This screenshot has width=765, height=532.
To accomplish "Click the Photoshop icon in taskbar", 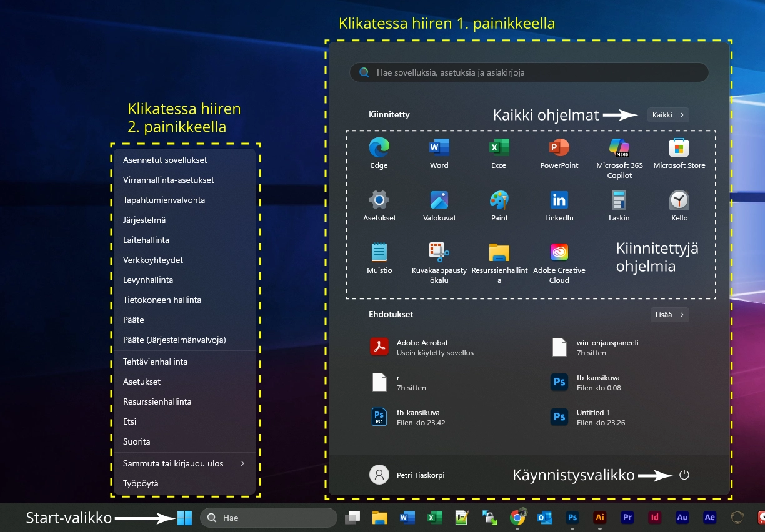I will tap(572, 518).
